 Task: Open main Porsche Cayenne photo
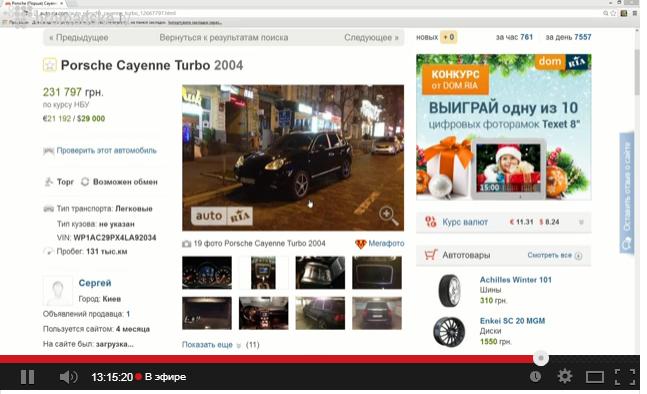(x=293, y=158)
